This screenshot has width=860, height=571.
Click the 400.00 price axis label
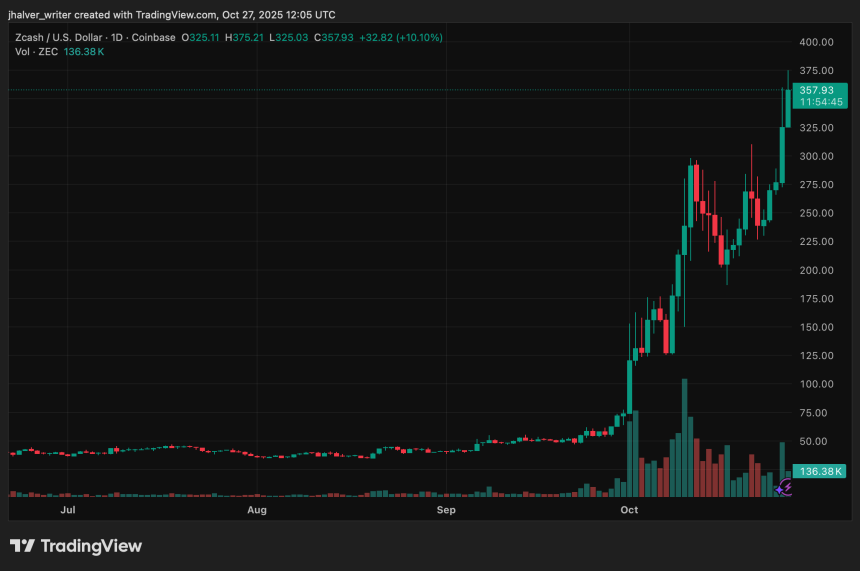(816, 42)
